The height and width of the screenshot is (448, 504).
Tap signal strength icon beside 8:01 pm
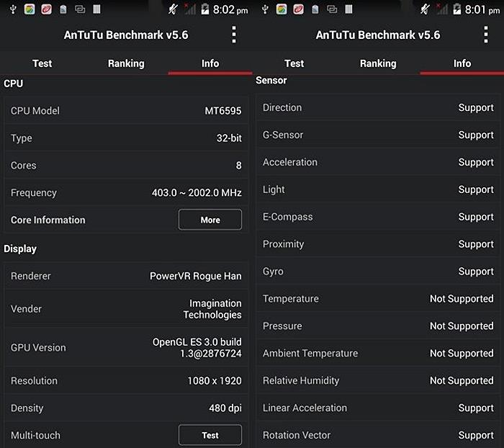[441, 9]
